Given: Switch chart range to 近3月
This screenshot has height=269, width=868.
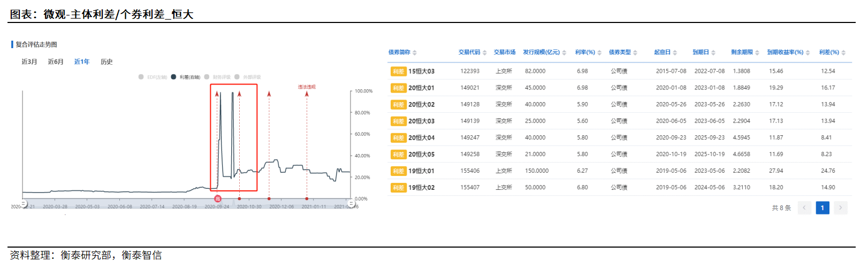Looking at the screenshot, I should [29, 62].
